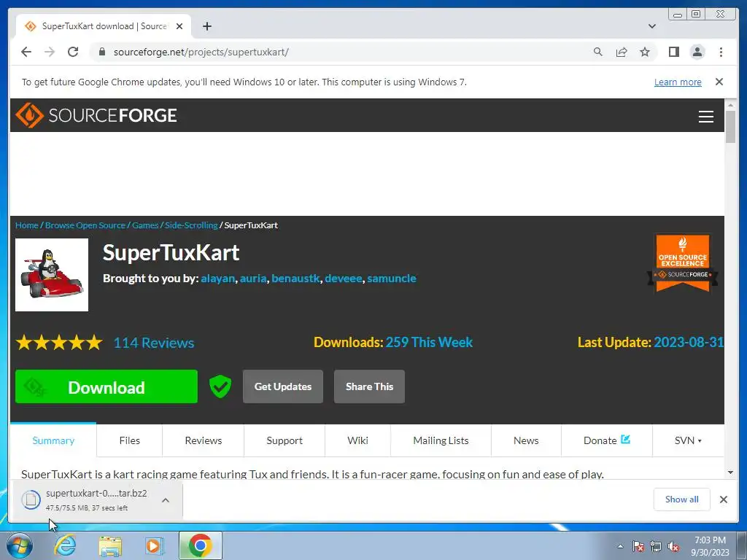Expand the tab search chevron

tap(652, 26)
